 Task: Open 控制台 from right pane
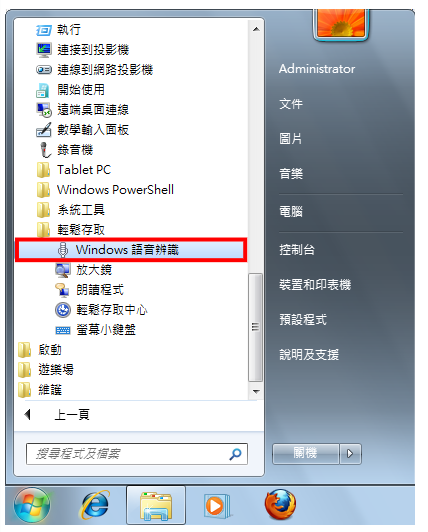point(297,250)
